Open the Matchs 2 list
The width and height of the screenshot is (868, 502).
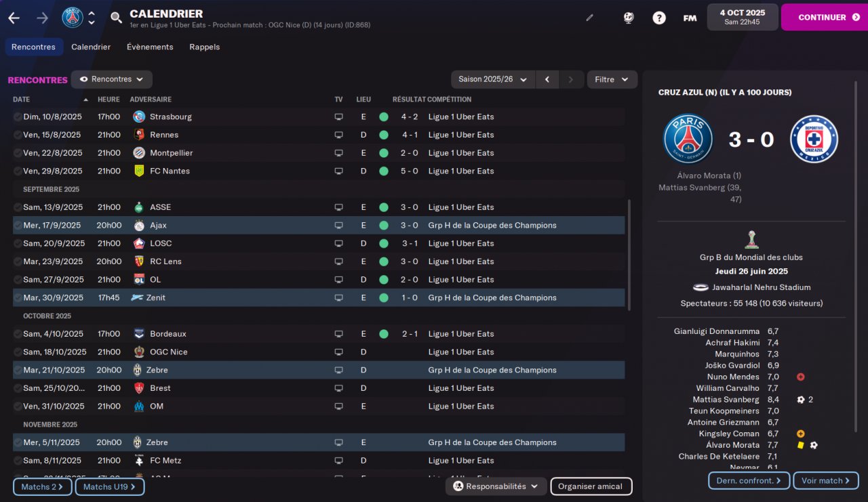click(43, 486)
